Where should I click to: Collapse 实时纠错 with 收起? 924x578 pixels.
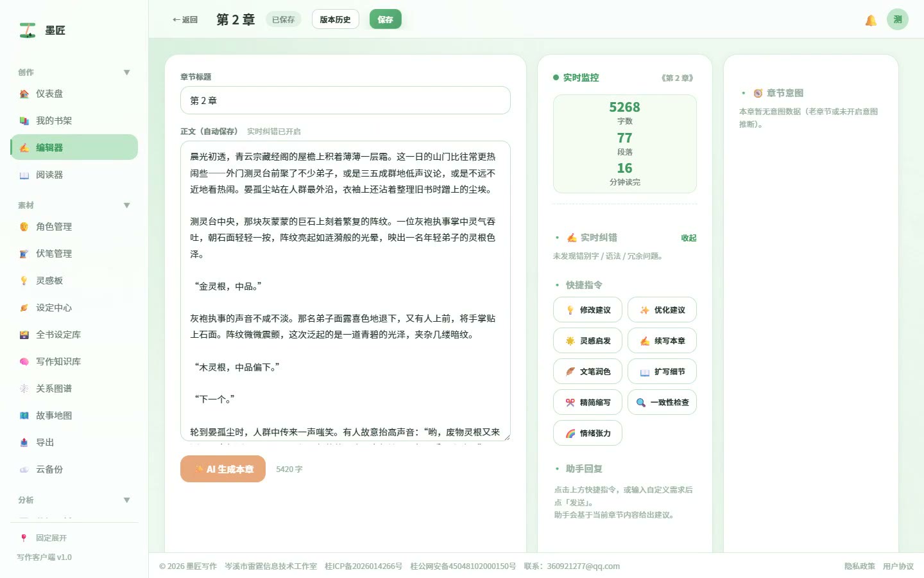689,238
